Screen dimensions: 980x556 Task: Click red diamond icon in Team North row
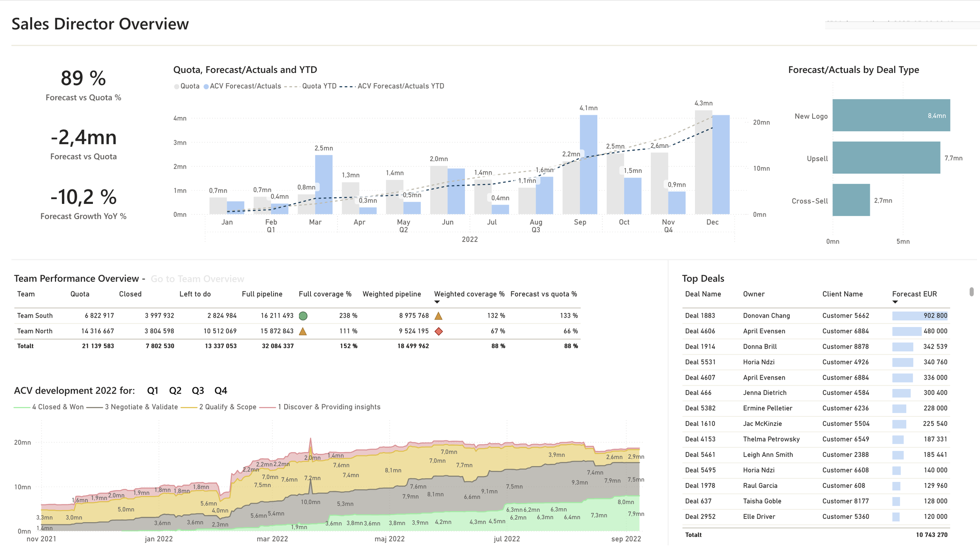[x=439, y=331]
